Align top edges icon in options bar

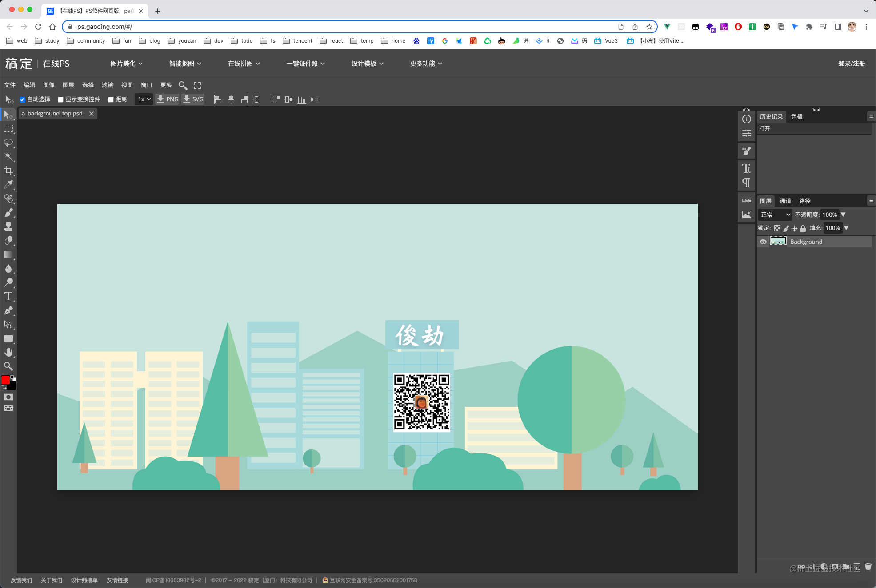point(276,99)
